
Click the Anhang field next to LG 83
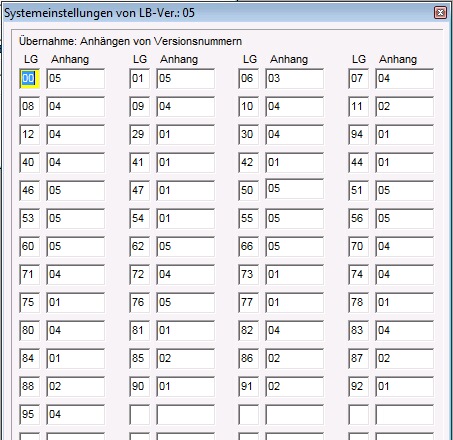pyautogui.click(x=404, y=331)
